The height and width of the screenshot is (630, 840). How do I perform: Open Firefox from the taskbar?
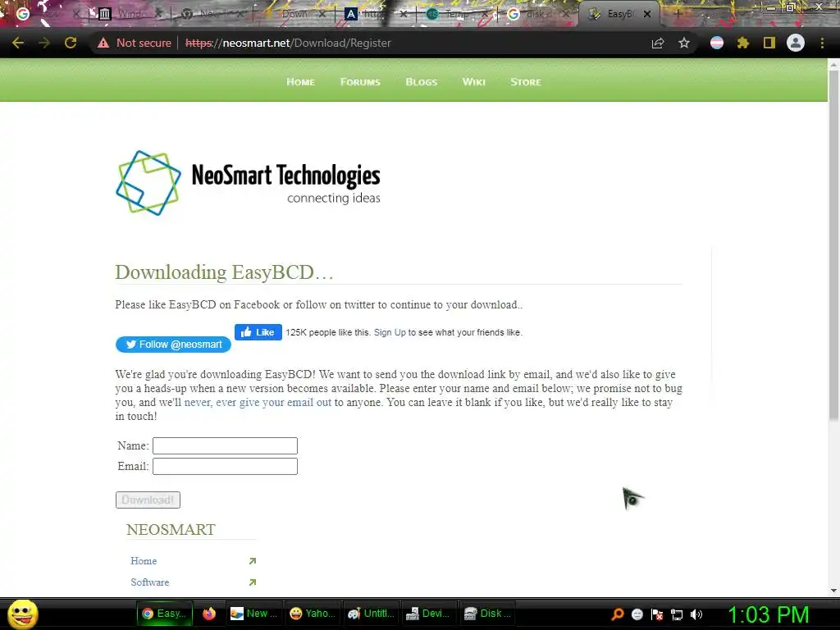tap(209, 614)
